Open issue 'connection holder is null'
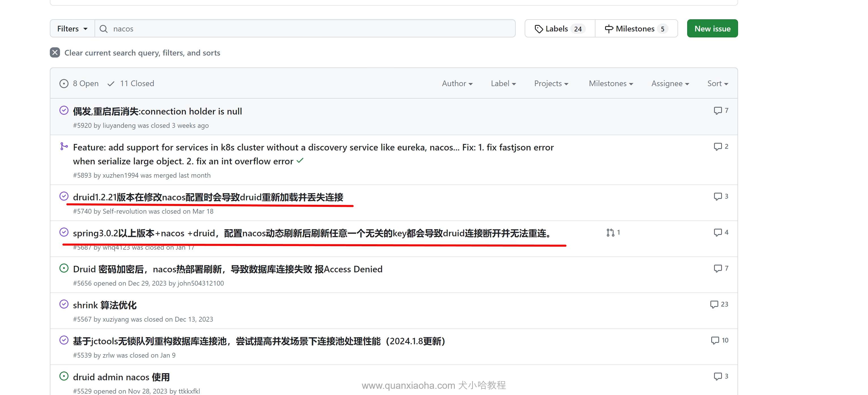This screenshot has height=395, width=868. (157, 111)
